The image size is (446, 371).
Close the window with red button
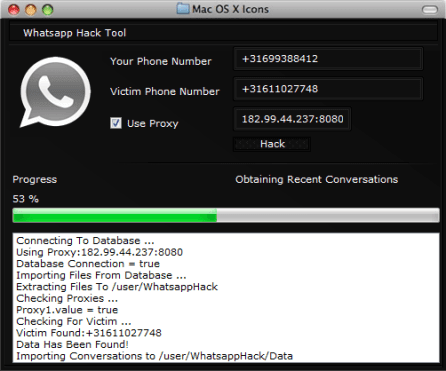pos(14,10)
